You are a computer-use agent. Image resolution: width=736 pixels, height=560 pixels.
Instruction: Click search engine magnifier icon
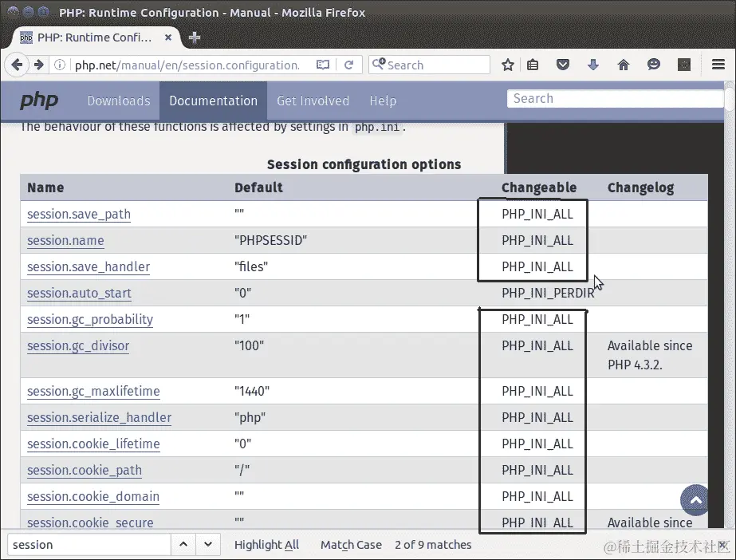(x=379, y=65)
